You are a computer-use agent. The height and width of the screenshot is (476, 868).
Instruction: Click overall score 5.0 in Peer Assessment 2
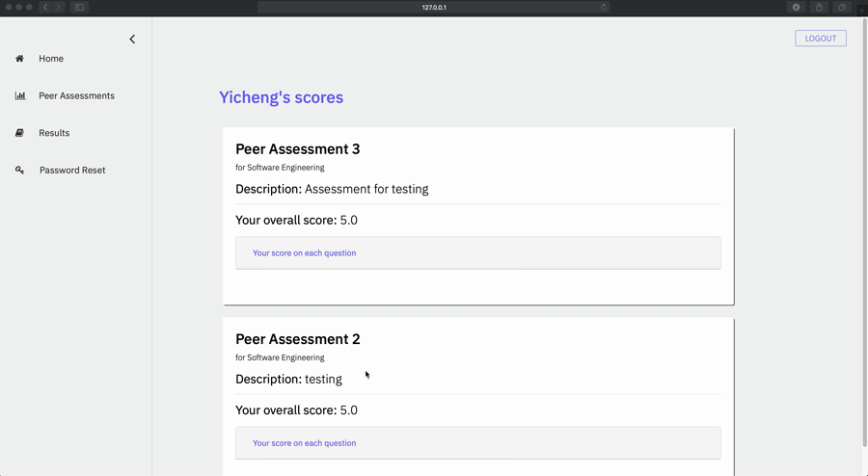(296, 410)
